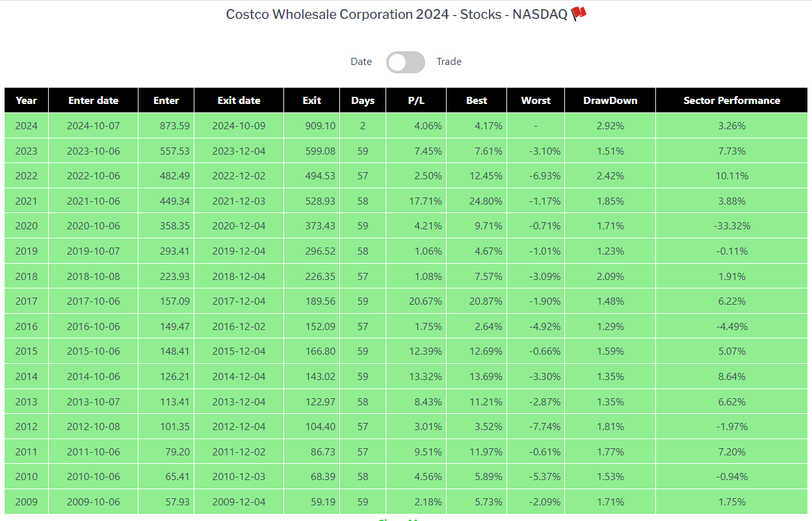The height and width of the screenshot is (521, 812).
Task: Click the Costco Wholesale Corporation 2024 title
Action: click(397, 14)
